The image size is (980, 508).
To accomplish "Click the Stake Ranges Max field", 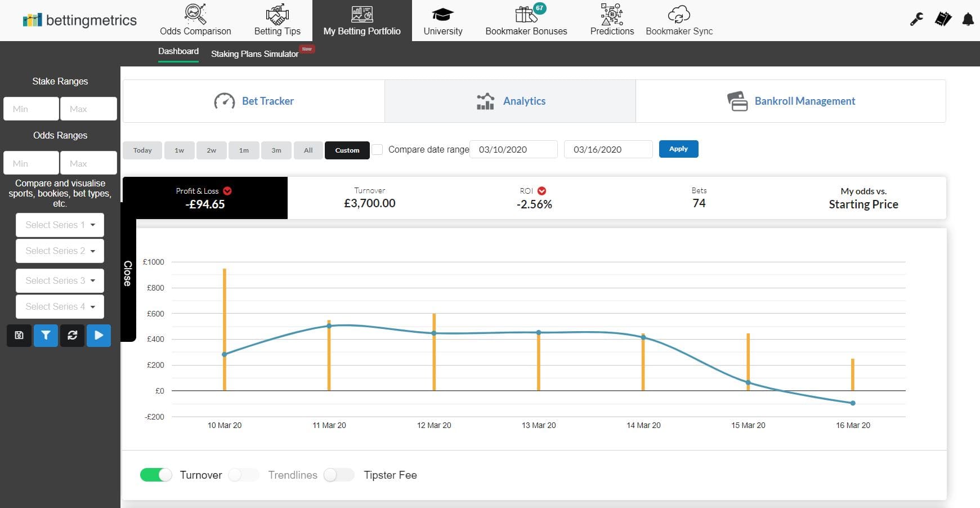I will coord(88,109).
